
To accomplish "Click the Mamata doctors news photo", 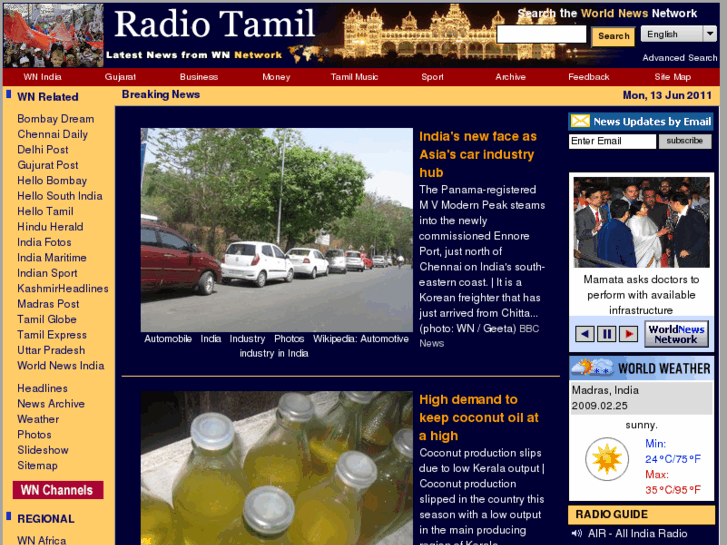I will click(x=641, y=222).
